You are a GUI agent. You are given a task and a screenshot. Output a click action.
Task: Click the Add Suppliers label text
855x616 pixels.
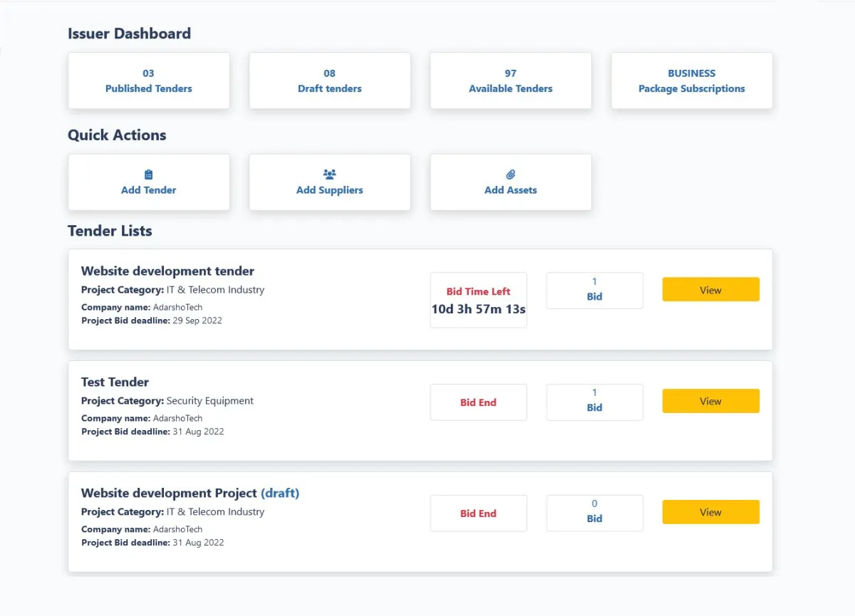click(x=330, y=190)
